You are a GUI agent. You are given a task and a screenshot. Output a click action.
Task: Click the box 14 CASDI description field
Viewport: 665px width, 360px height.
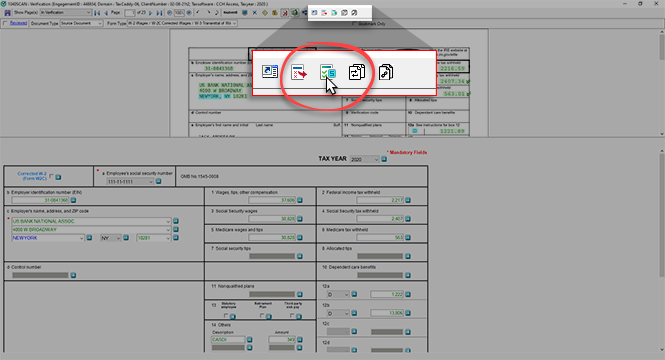point(228,340)
